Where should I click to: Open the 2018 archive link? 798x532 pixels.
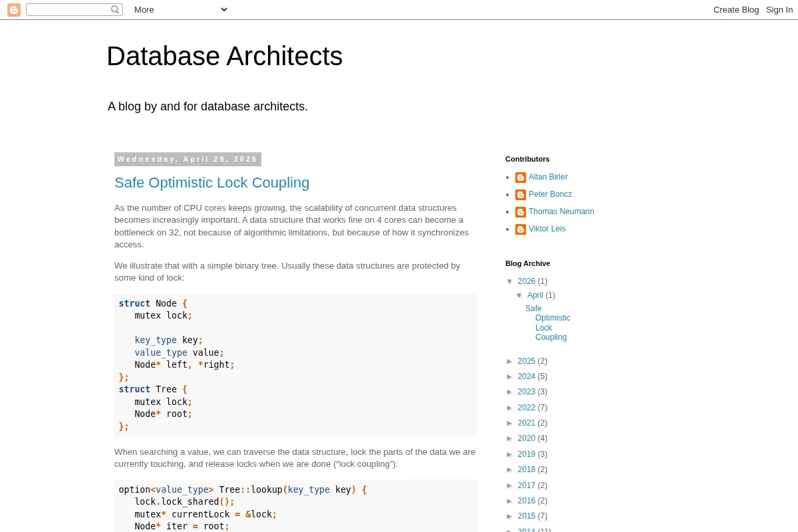(x=527, y=469)
